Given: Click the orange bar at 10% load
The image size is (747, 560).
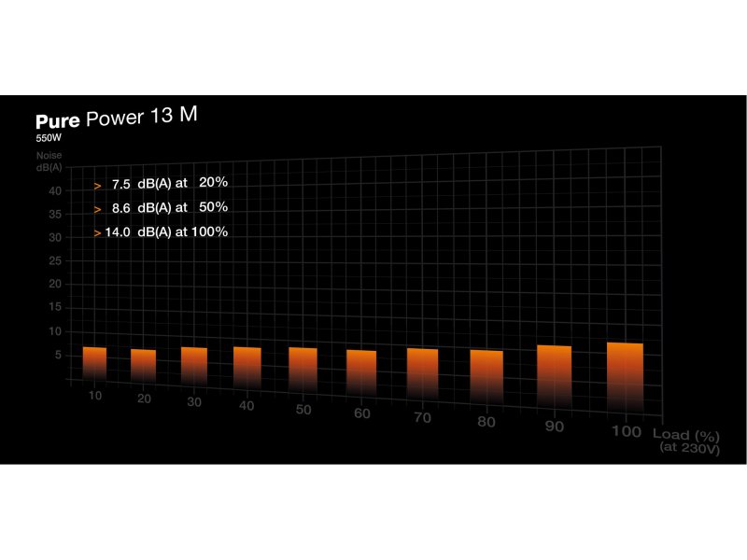Looking at the screenshot, I should tap(95, 364).
